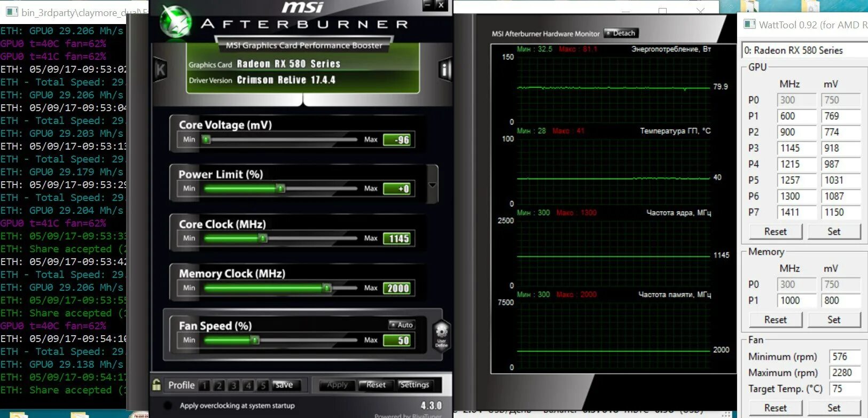
Task: Toggle Auto fan speed mode
Action: tap(402, 324)
